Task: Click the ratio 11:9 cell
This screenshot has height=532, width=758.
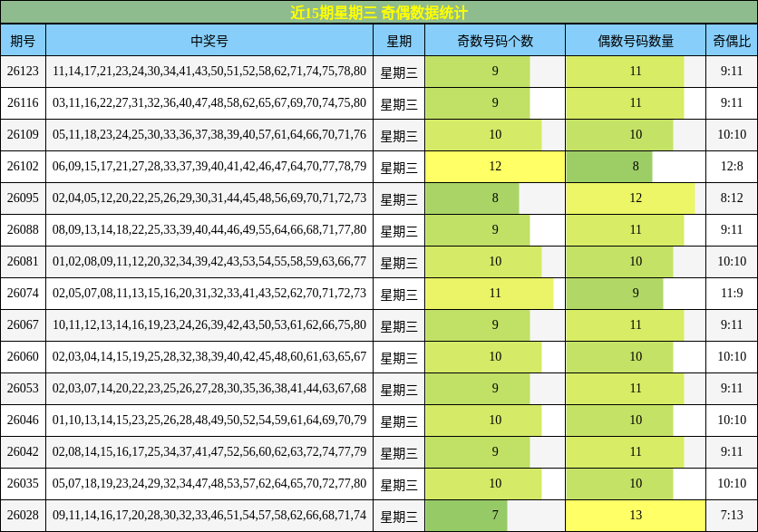Action: tap(732, 294)
